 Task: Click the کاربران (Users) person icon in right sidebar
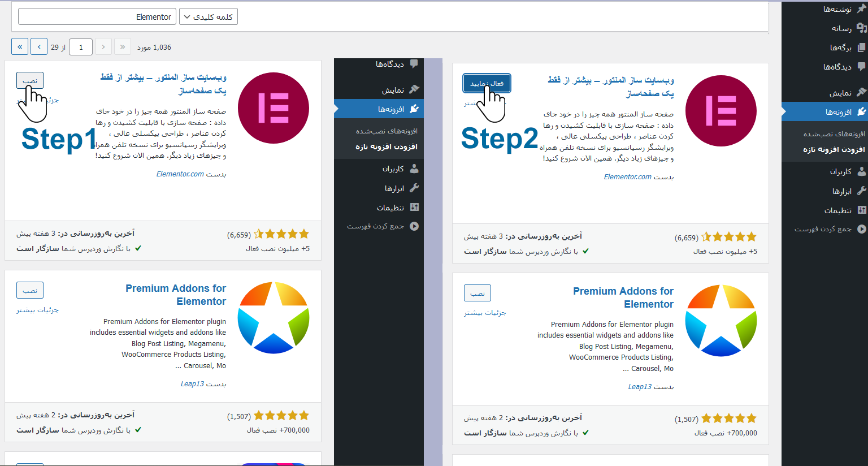[x=861, y=171]
